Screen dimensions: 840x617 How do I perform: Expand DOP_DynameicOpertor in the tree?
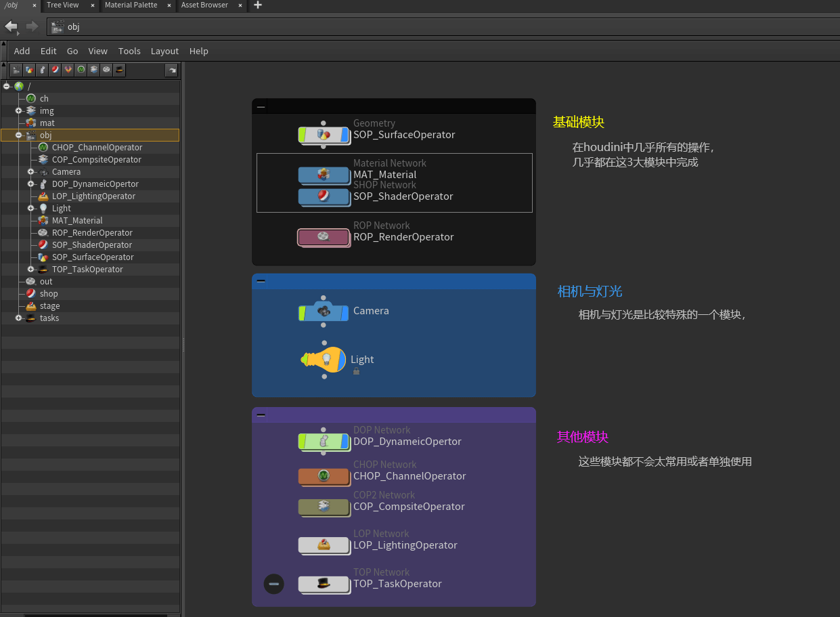31,184
